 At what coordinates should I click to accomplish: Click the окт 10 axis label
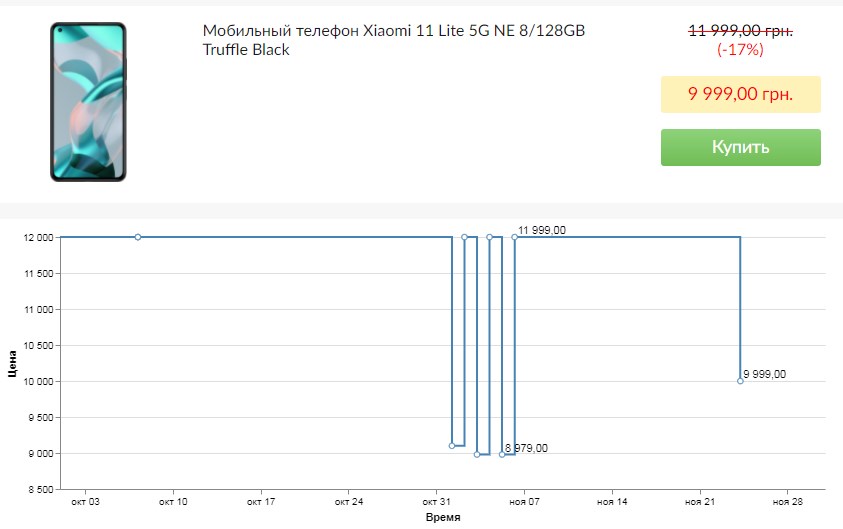173,502
